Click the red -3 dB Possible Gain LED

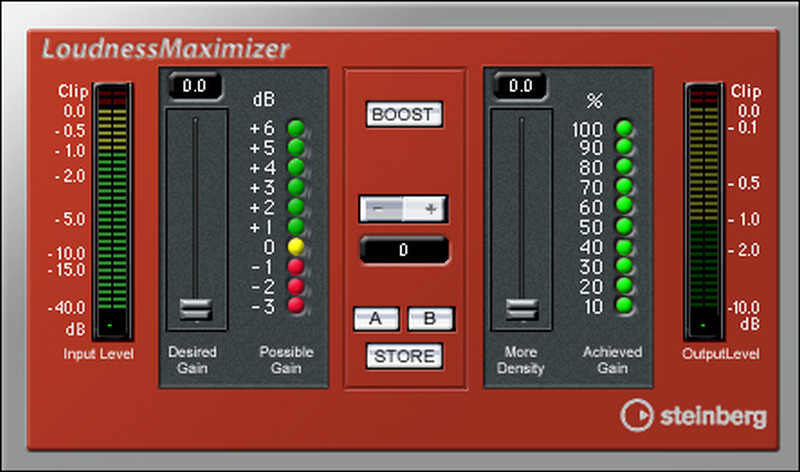[x=296, y=306]
